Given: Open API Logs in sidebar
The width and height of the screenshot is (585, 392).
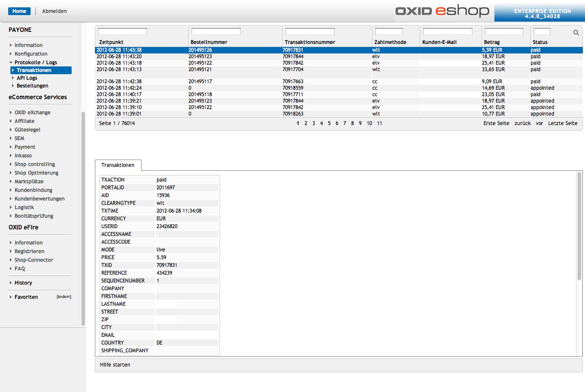Looking at the screenshot, I should (27, 78).
